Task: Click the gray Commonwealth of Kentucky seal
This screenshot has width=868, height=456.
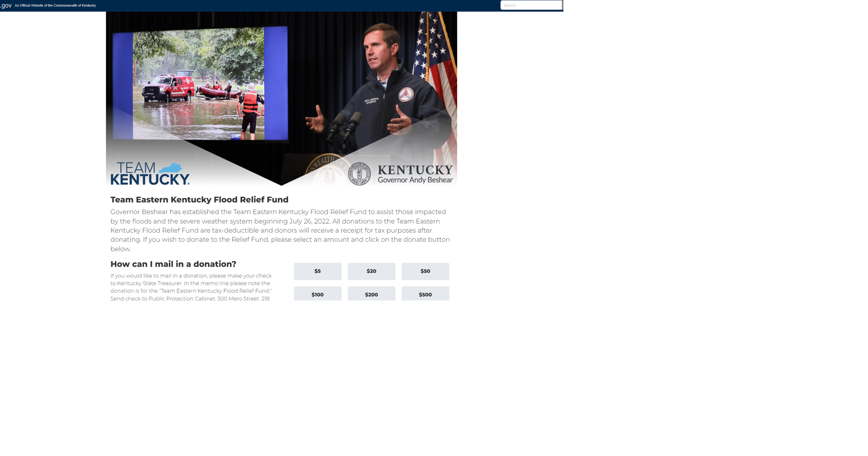Action: (x=359, y=174)
